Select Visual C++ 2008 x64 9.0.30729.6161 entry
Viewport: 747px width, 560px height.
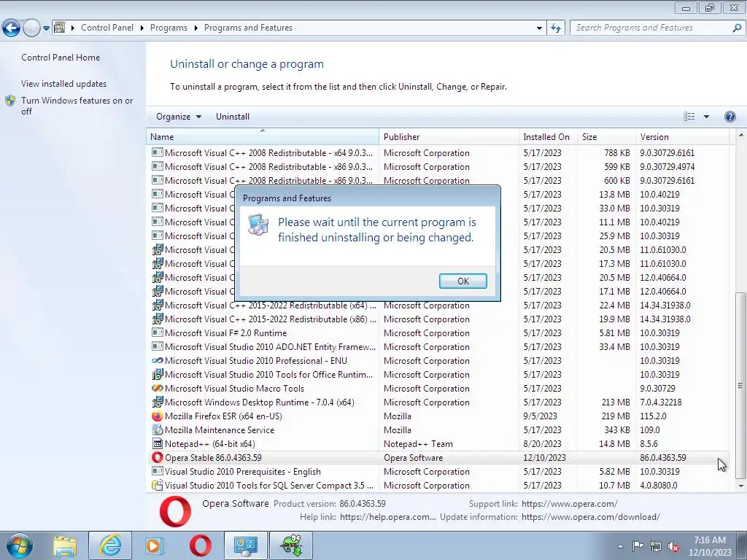438,153
